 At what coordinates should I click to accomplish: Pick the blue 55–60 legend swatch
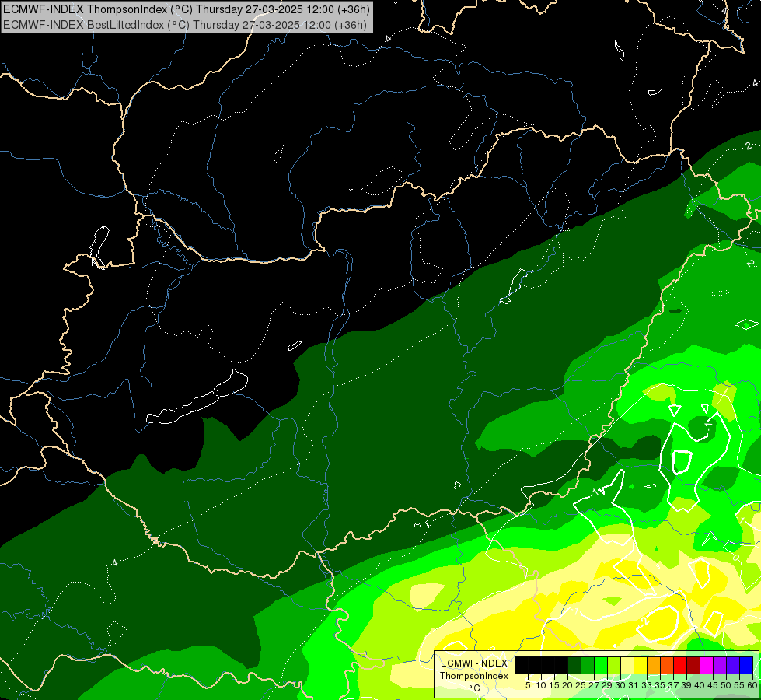point(746,665)
